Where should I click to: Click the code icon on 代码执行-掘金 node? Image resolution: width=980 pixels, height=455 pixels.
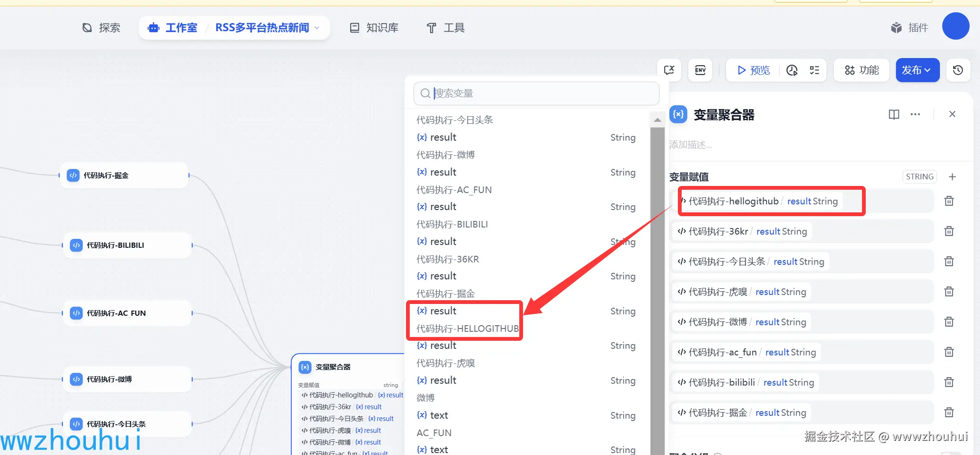[73, 176]
